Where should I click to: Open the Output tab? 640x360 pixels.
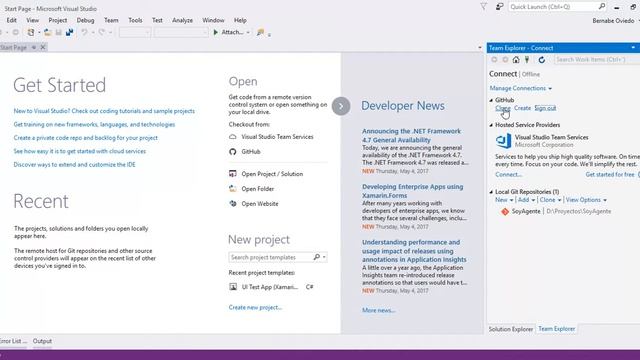42,341
